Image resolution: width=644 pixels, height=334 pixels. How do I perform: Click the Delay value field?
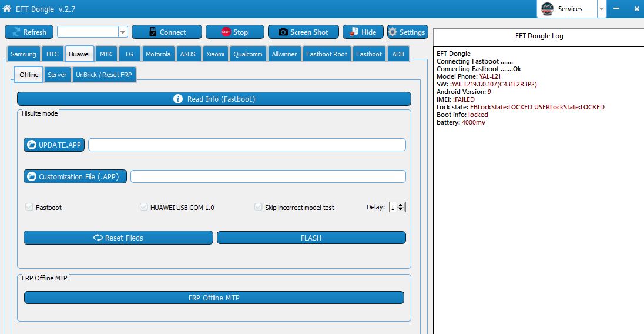(x=394, y=208)
